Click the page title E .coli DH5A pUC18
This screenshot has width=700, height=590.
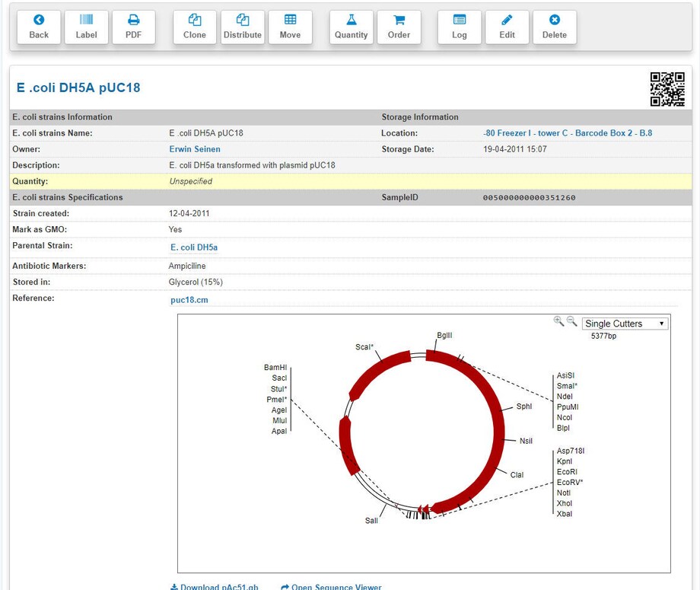pyautogui.click(x=78, y=88)
